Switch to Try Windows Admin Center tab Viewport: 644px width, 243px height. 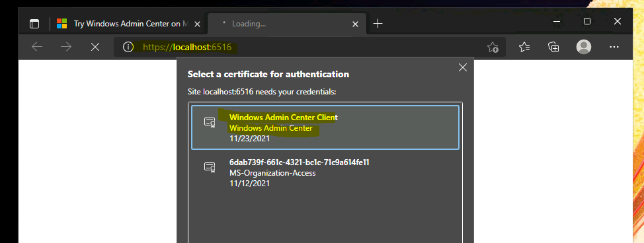tap(130, 24)
